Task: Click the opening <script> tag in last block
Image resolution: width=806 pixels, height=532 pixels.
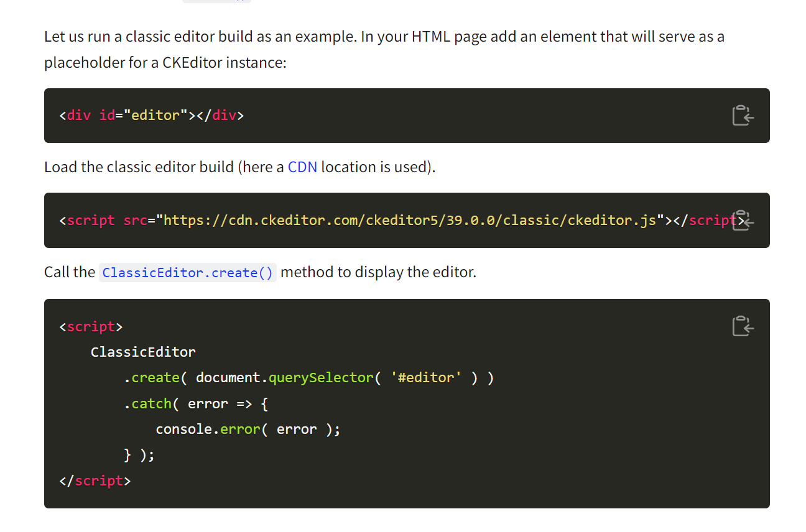Action: click(91, 327)
